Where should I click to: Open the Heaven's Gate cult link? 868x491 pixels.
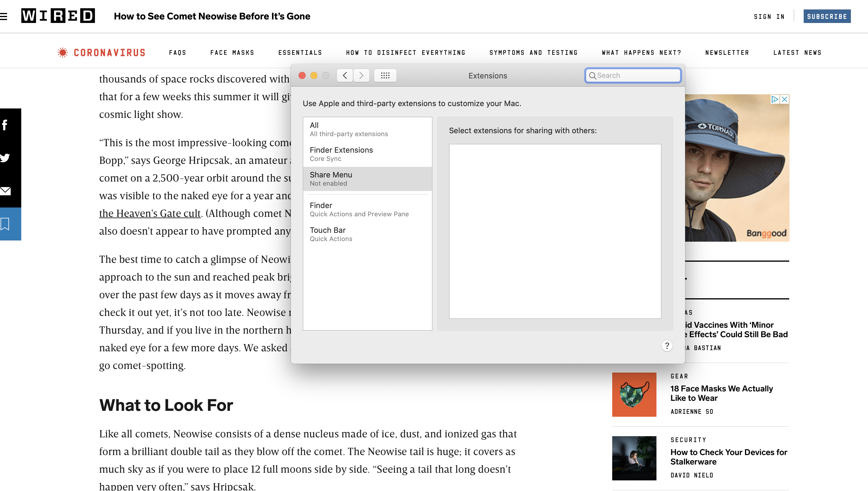150,213
